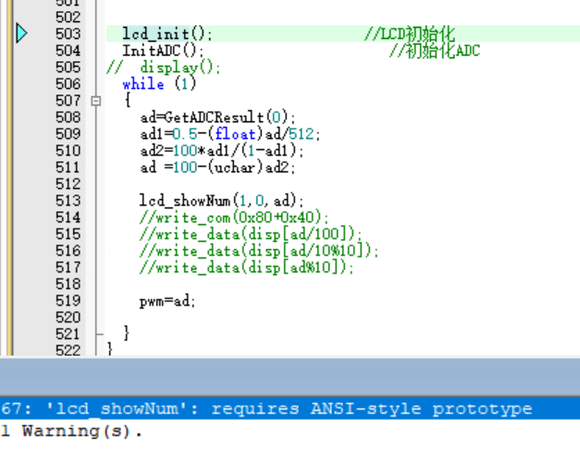Place cursor in ad2=100*ad1 expression

[222, 150]
